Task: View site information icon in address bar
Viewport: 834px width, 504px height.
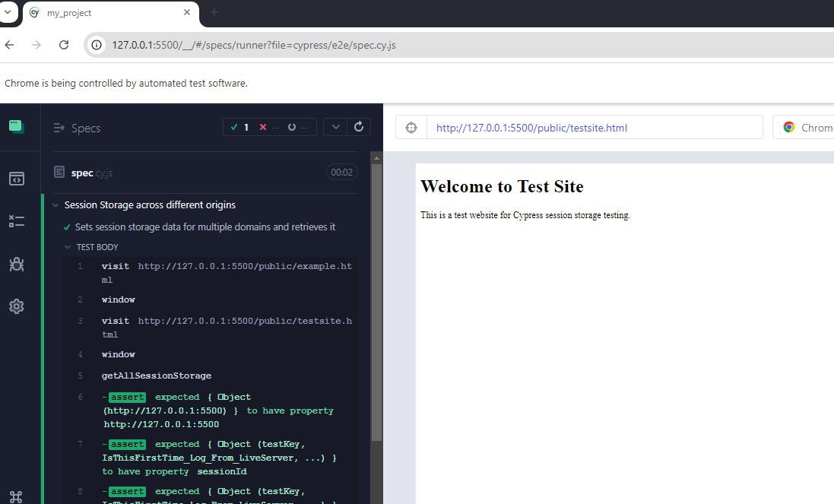Action: (x=97, y=45)
